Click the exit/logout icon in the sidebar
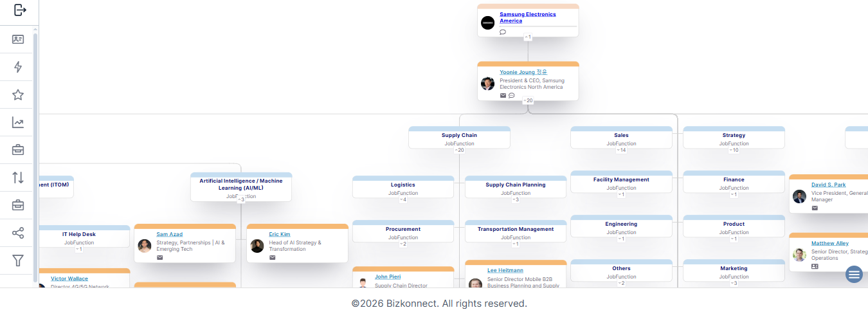Screen dimensions: 868x310 [x=19, y=10]
